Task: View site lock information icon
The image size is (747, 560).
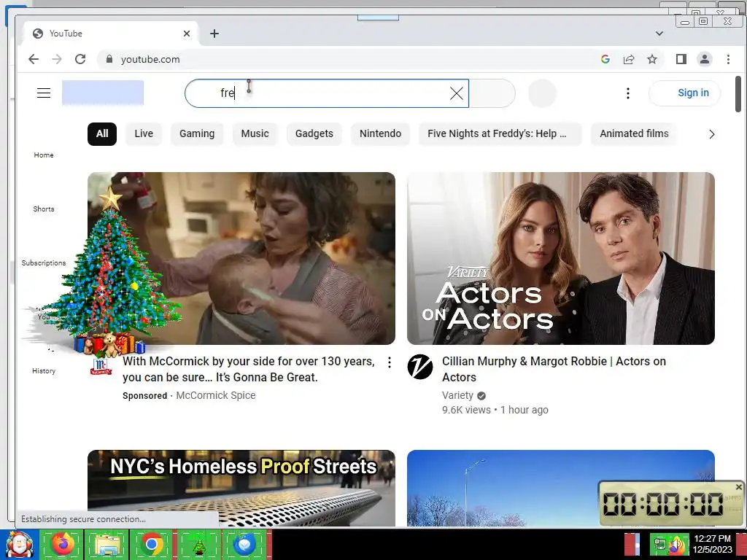Action: [x=109, y=59]
